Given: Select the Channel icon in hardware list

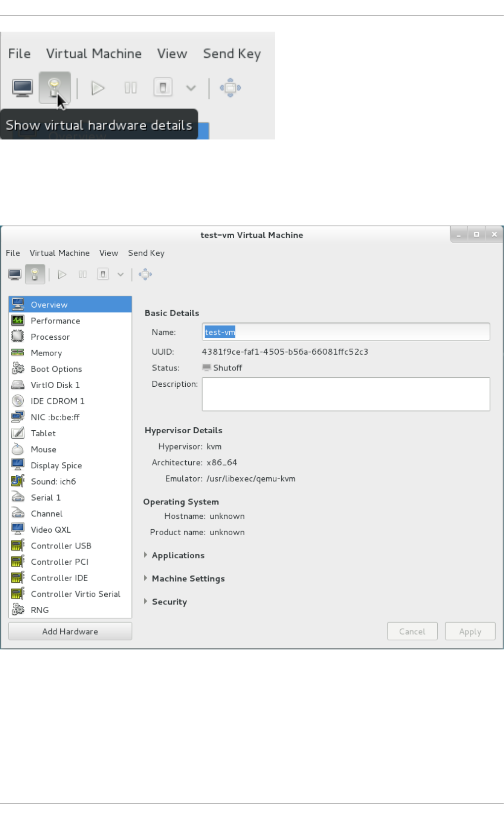Looking at the screenshot, I should tap(18, 513).
